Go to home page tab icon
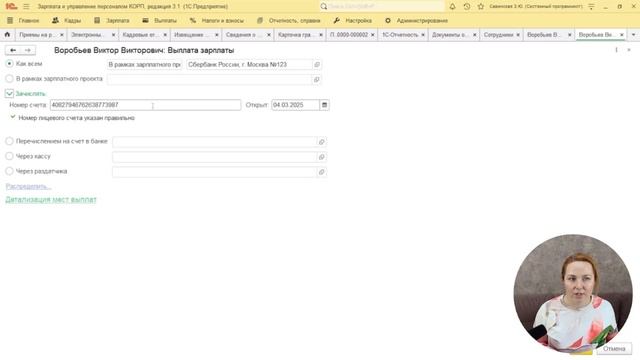 click(x=7, y=35)
